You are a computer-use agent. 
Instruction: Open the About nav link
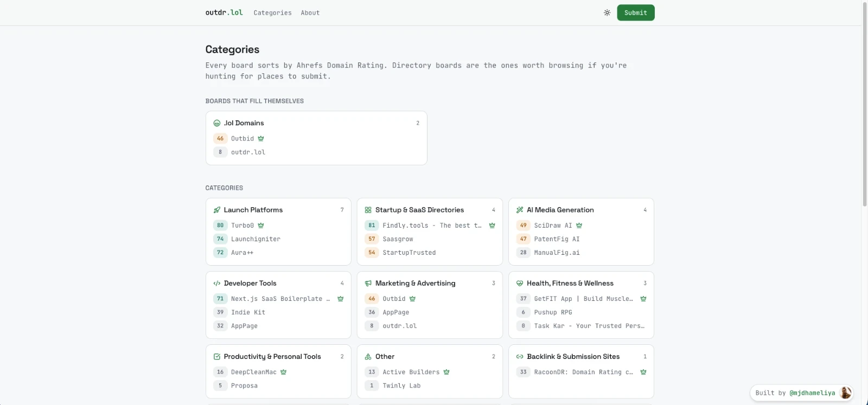(x=310, y=13)
